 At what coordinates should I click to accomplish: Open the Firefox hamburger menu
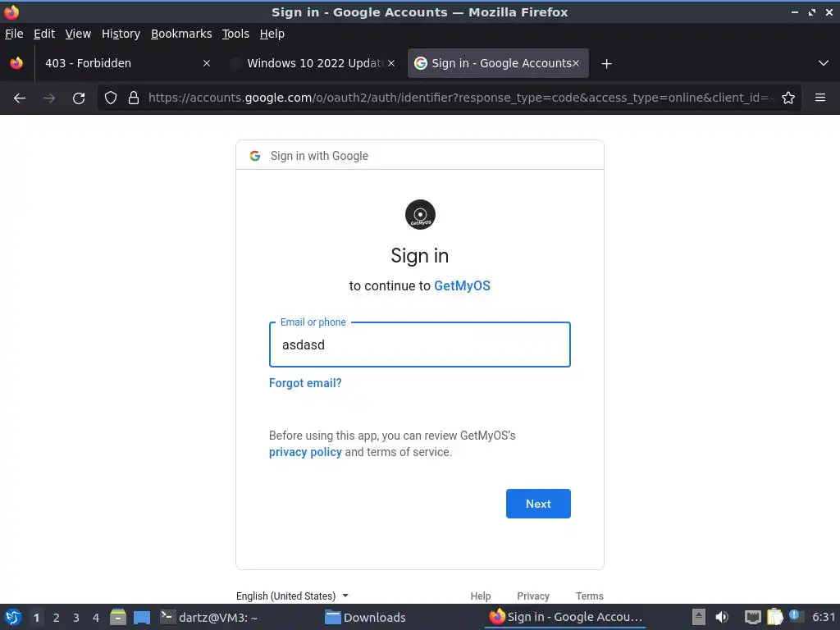tap(820, 98)
